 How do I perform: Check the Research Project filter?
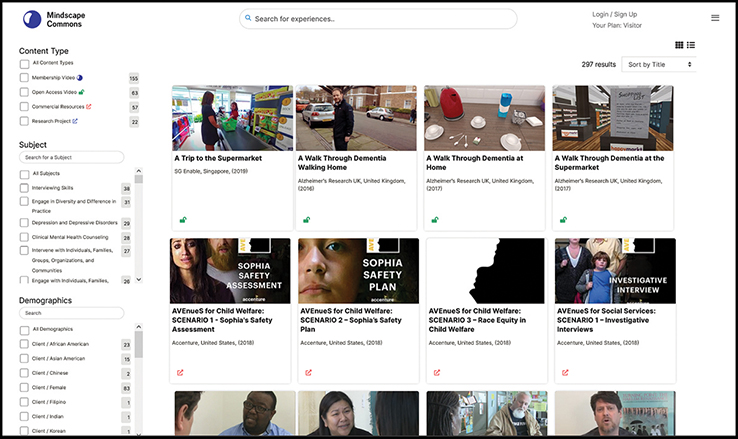coord(24,121)
